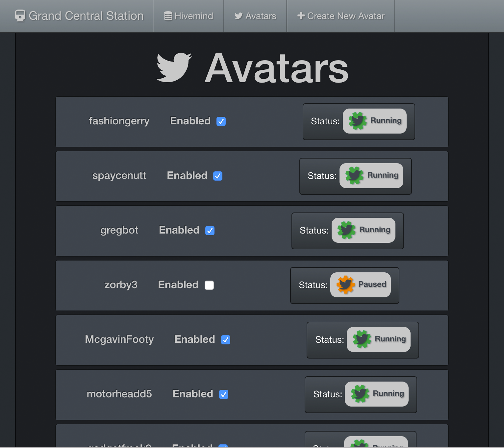Click orange paused gear icon for zorby3

pos(345,285)
